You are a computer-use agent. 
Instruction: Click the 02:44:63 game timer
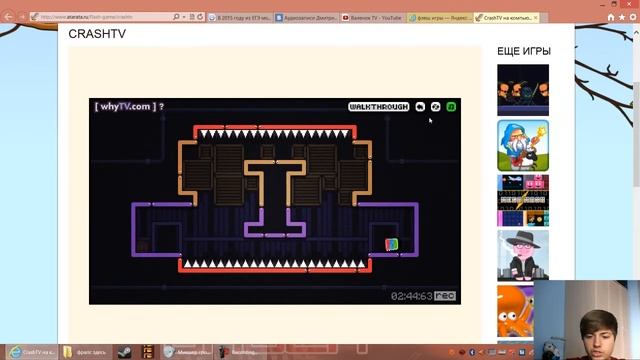pos(411,296)
